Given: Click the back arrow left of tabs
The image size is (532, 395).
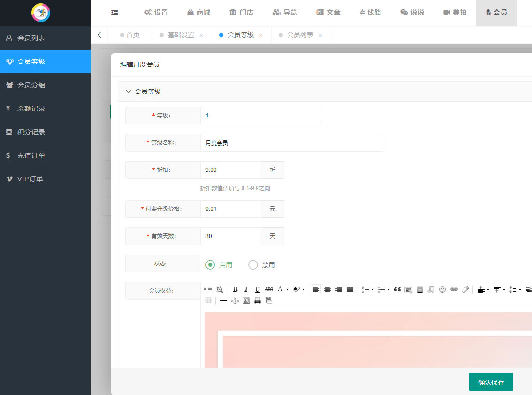Looking at the screenshot, I should coord(99,35).
